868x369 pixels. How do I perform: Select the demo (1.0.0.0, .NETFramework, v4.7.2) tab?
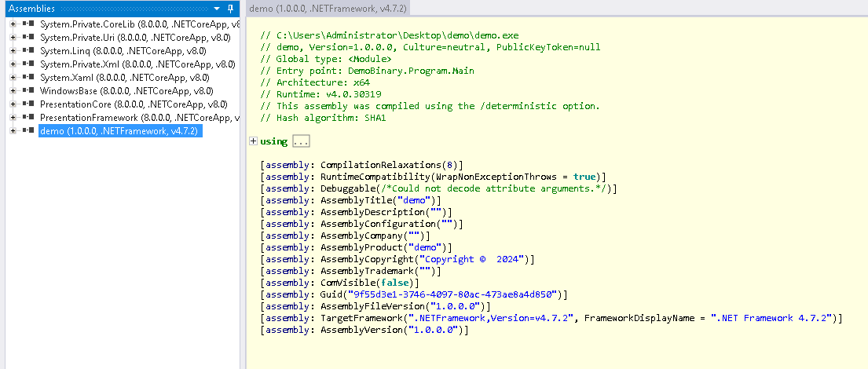(x=329, y=9)
